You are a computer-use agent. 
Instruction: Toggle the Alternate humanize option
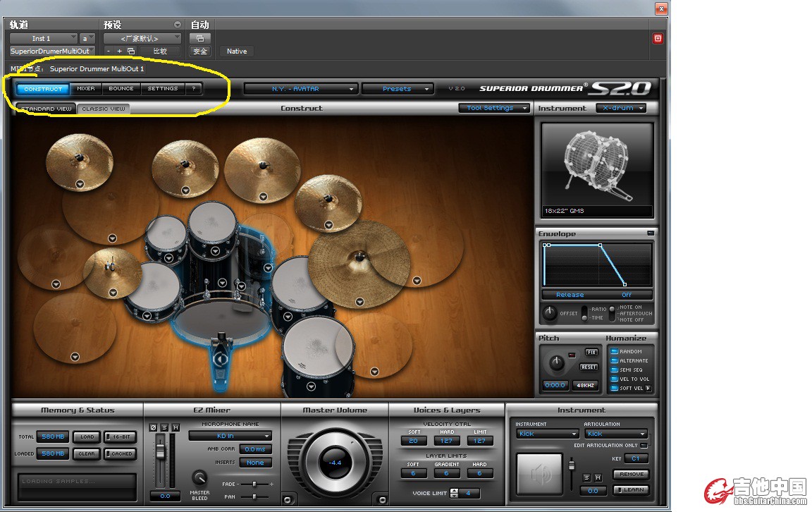tap(614, 360)
